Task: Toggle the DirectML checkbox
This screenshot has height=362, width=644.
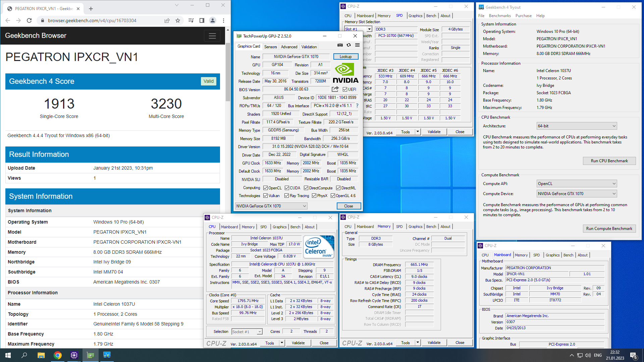Action: (x=338, y=188)
